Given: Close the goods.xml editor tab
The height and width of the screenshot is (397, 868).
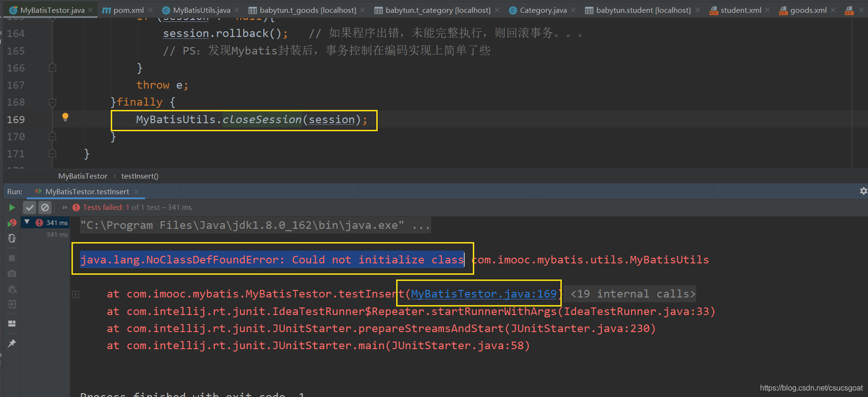Looking at the screenshot, I should coord(833,10).
